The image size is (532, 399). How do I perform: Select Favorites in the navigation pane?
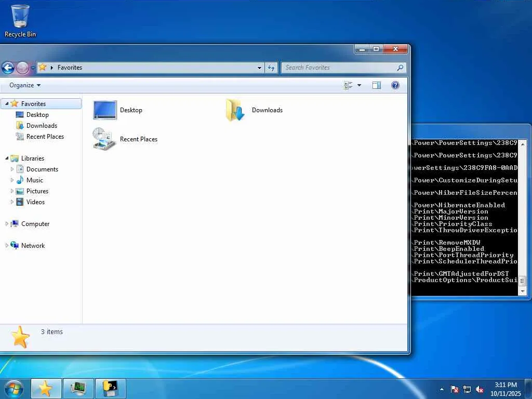[33, 104]
